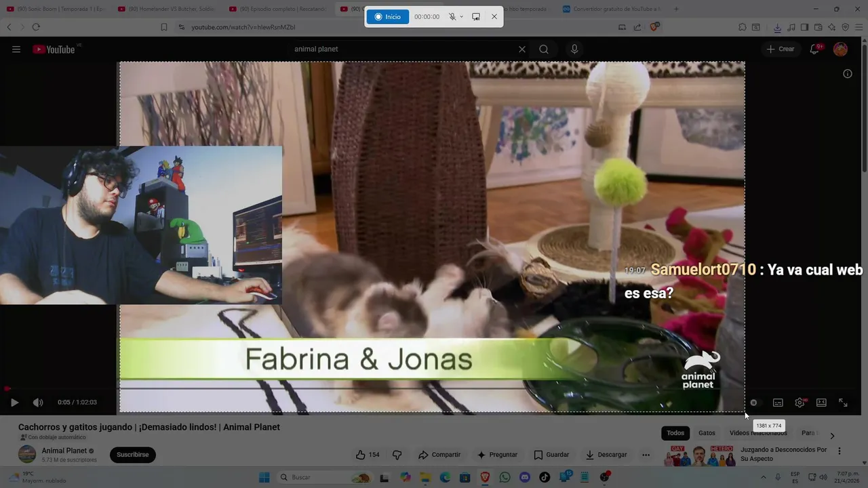The width and height of the screenshot is (868, 488).
Task: Like the video showing 154
Action: pos(368,455)
